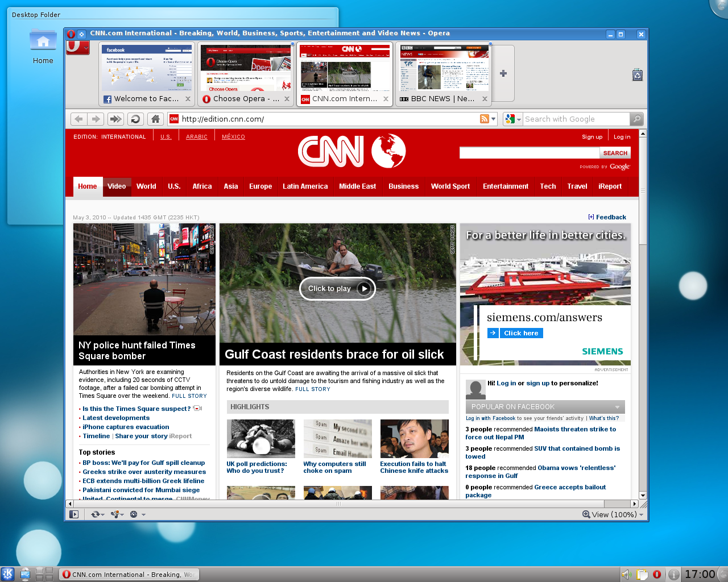
Task: Go to the Home page icon
Action: (155, 119)
